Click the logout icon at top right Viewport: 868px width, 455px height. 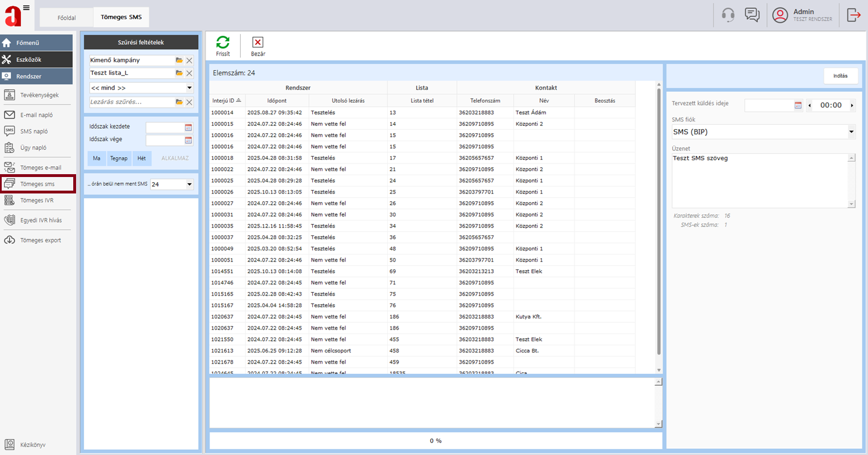[853, 15]
